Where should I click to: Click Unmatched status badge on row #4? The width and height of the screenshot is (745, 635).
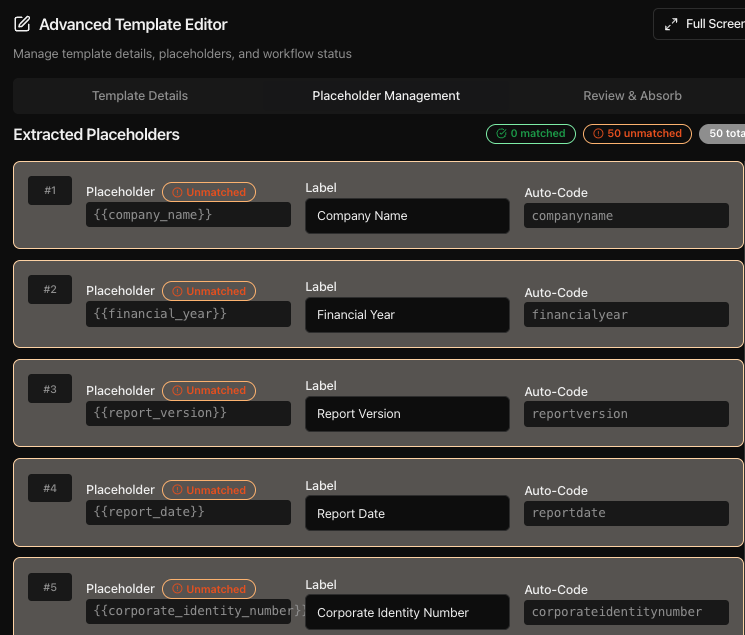pyautogui.click(x=208, y=490)
